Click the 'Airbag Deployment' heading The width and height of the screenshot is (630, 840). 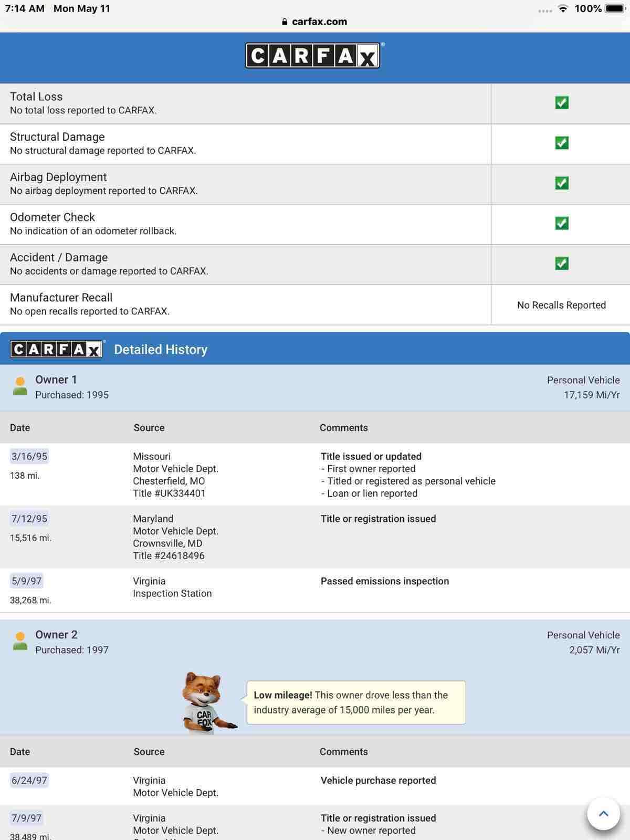(x=58, y=177)
